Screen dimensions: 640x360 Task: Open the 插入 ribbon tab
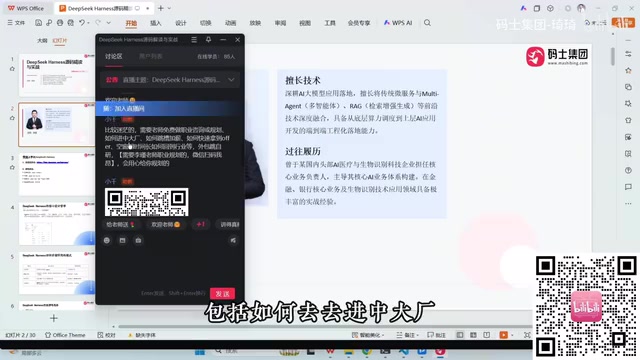pos(156,23)
